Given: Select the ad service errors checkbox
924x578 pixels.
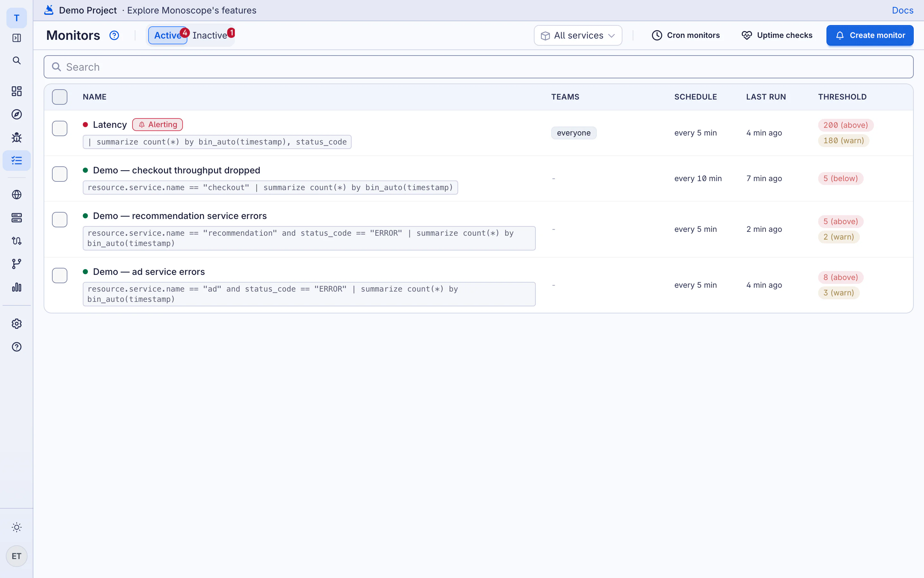Looking at the screenshot, I should (x=60, y=275).
